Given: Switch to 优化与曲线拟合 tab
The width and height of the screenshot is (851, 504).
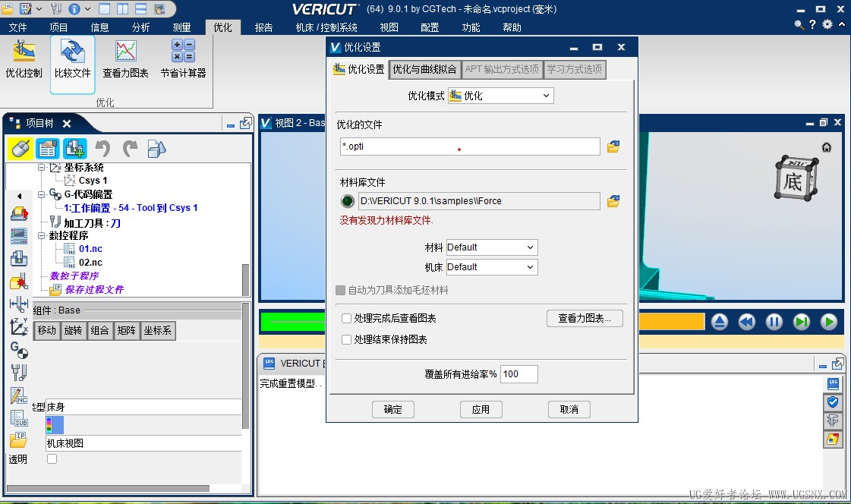Looking at the screenshot, I should 424,69.
